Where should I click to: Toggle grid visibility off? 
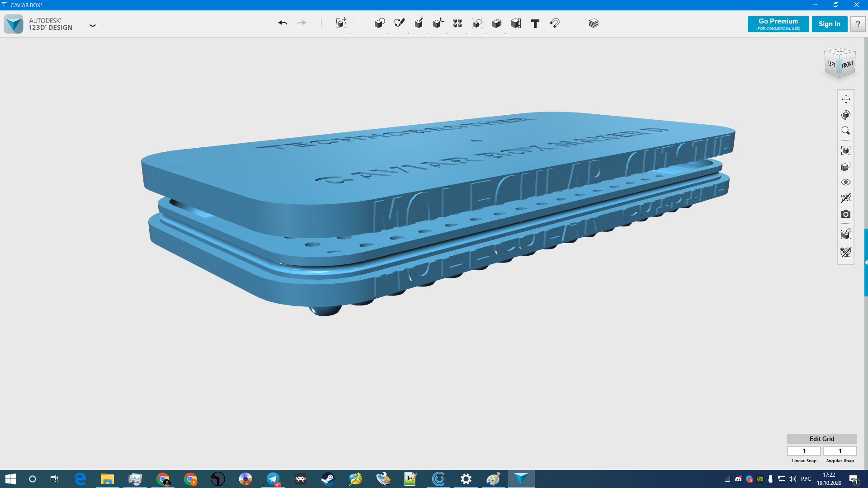pyautogui.click(x=846, y=198)
